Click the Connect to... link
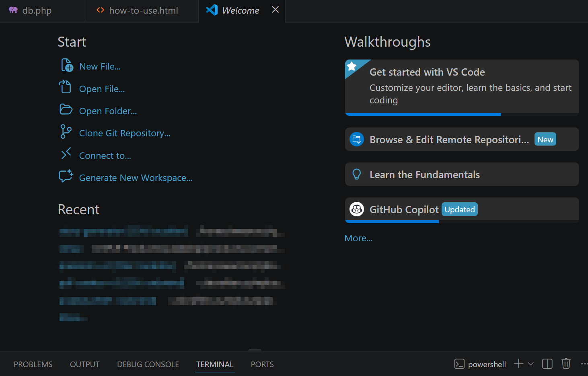This screenshot has width=588, height=376. coord(105,156)
